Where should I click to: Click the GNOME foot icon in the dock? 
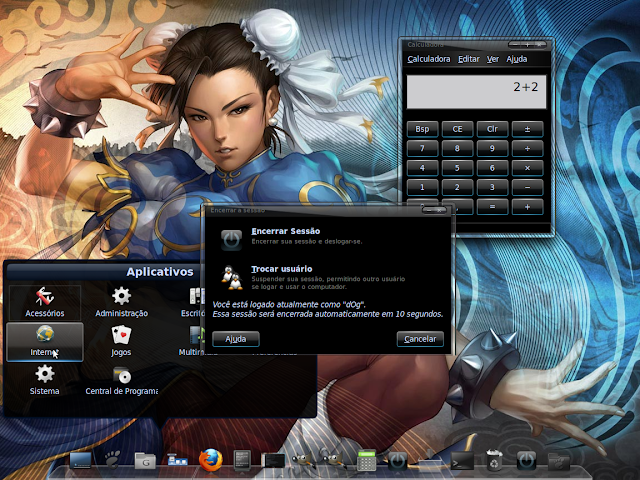(112, 460)
